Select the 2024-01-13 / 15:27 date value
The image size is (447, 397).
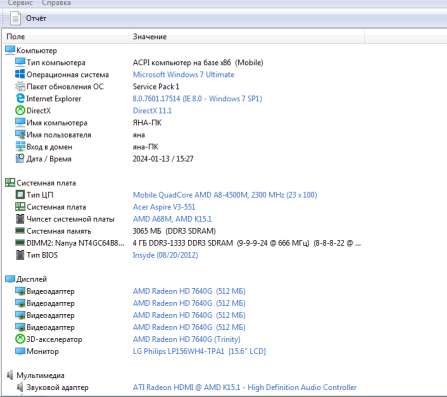(163, 159)
